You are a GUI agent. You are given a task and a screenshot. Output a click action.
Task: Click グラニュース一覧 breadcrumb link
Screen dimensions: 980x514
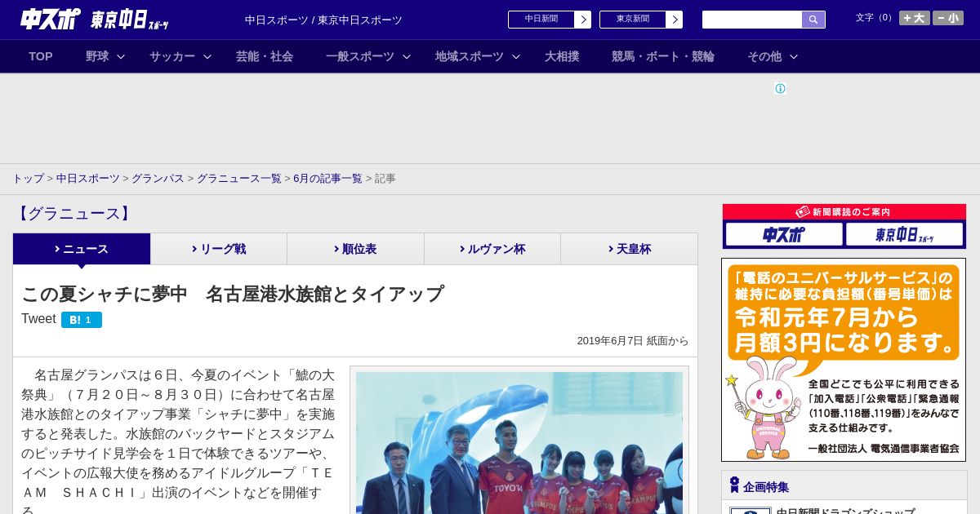pos(238,179)
